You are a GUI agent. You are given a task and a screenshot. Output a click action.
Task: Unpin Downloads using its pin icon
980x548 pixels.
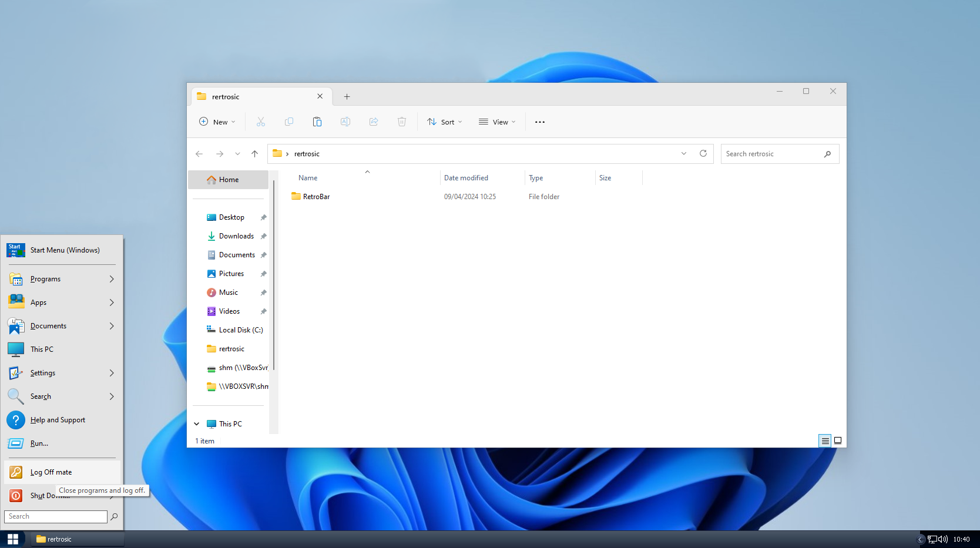coord(263,236)
